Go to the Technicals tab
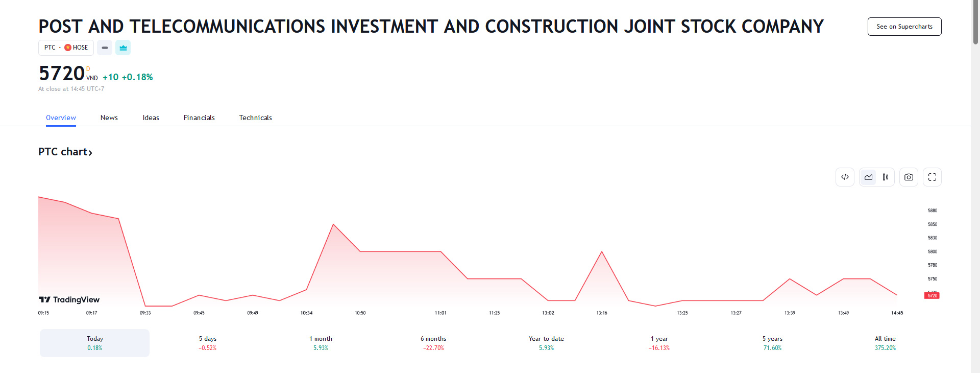The width and height of the screenshot is (980, 373). click(x=255, y=118)
